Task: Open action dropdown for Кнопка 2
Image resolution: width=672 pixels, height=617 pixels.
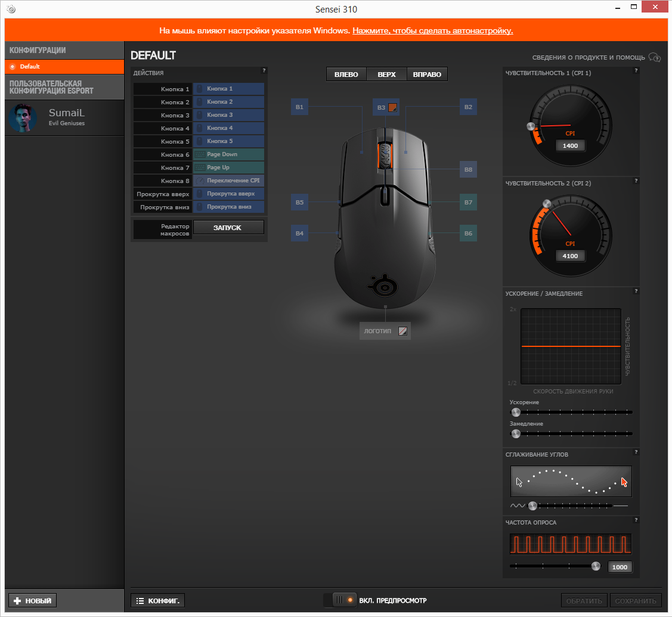Action: tap(228, 102)
